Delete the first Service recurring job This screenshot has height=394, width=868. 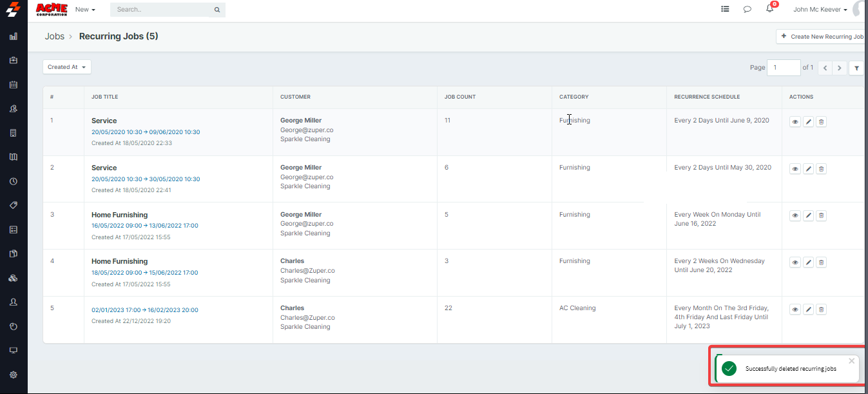pos(821,122)
